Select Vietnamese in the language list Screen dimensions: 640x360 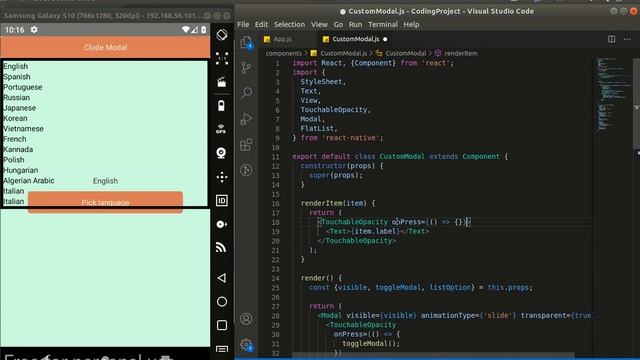coord(23,129)
